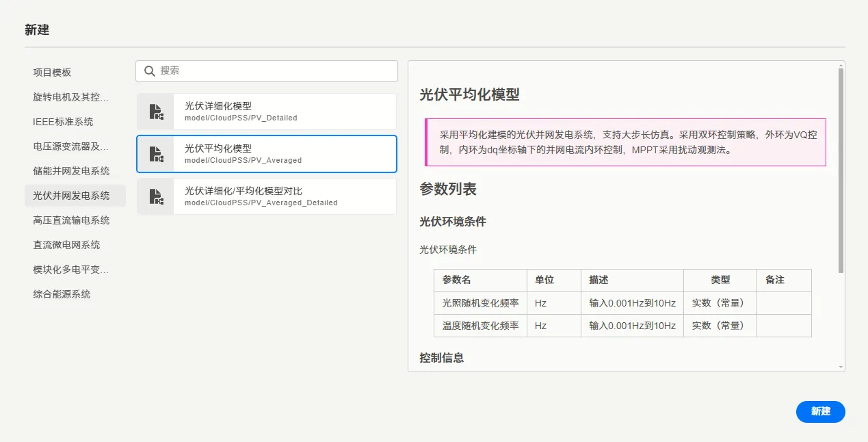The image size is (868, 442).
Task: Select the 光伏并网发电系统 category
Action: pyautogui.click(x=75, y=196)
